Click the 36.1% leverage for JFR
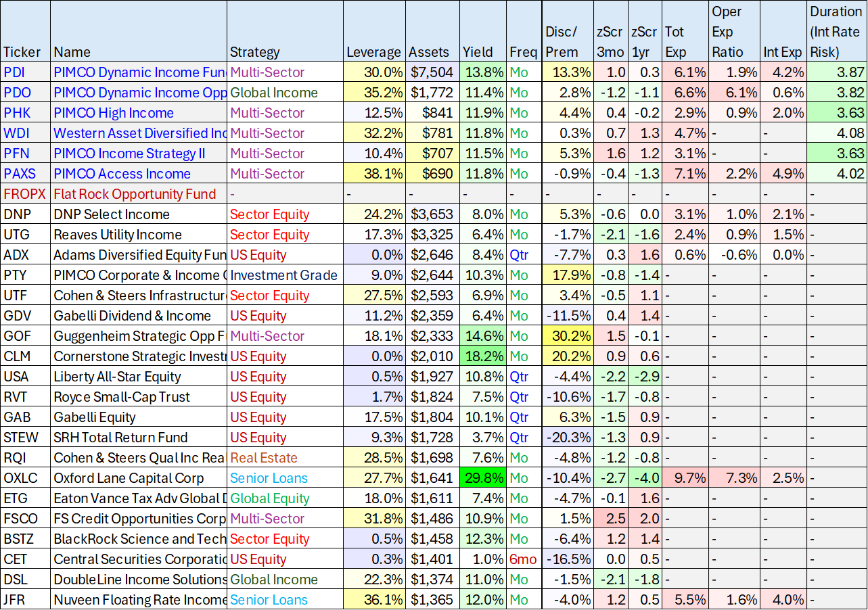The width and height of the screenshot is (868, 610). click(374, 600)
